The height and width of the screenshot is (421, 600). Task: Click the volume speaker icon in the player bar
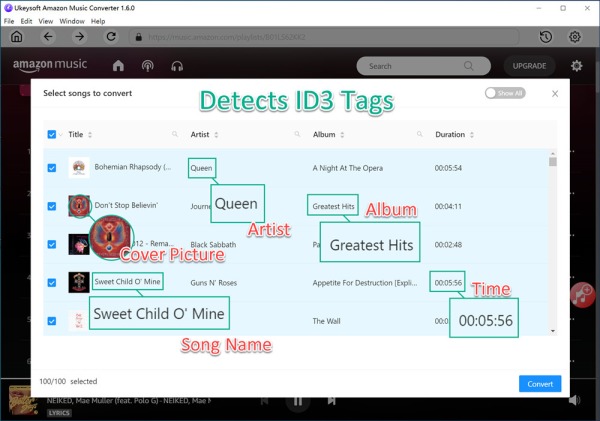coord(575,400)
